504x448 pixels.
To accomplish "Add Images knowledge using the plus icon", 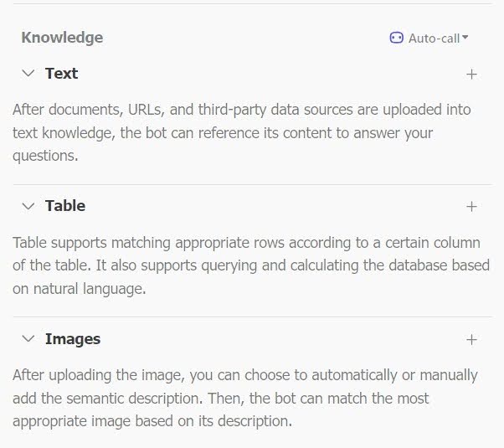I will point(471,340).
